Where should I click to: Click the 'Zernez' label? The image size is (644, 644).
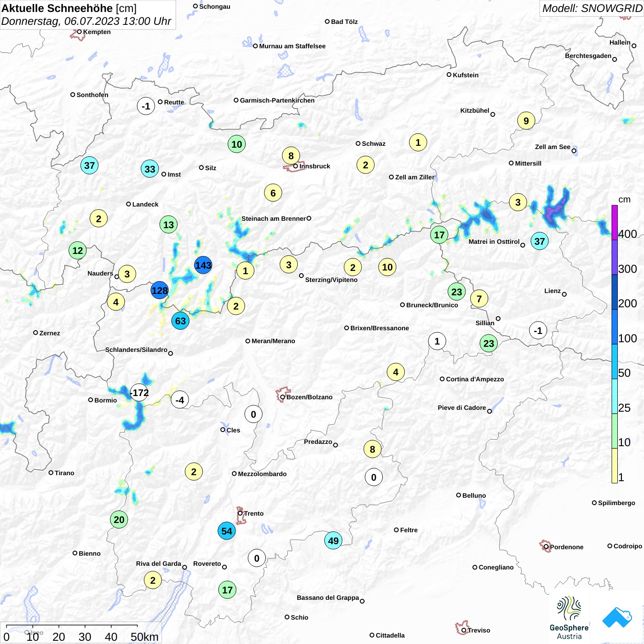[x=50, y=333]
